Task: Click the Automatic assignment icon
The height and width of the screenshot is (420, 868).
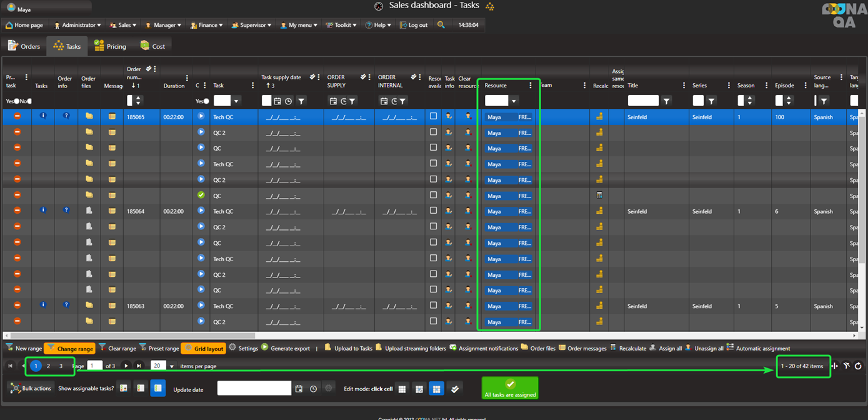Action: pos(730,347)
